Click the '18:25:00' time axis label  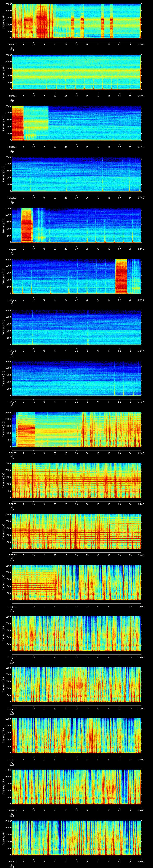point(12,147)
